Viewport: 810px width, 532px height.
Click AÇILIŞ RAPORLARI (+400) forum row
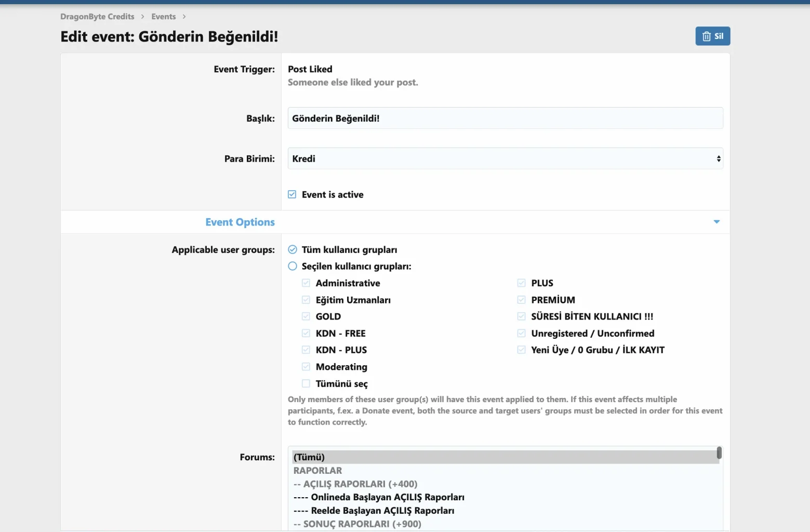(x=505, y=484)
